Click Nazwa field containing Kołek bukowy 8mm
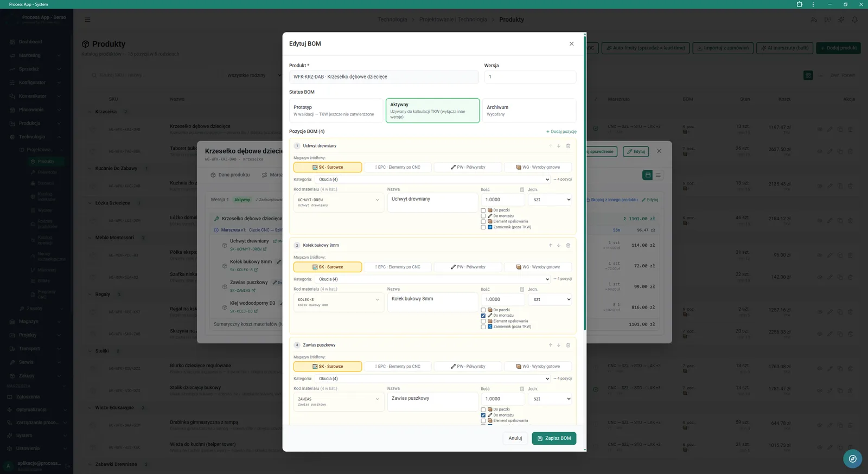Screen dimensions: 868x474 432,302
